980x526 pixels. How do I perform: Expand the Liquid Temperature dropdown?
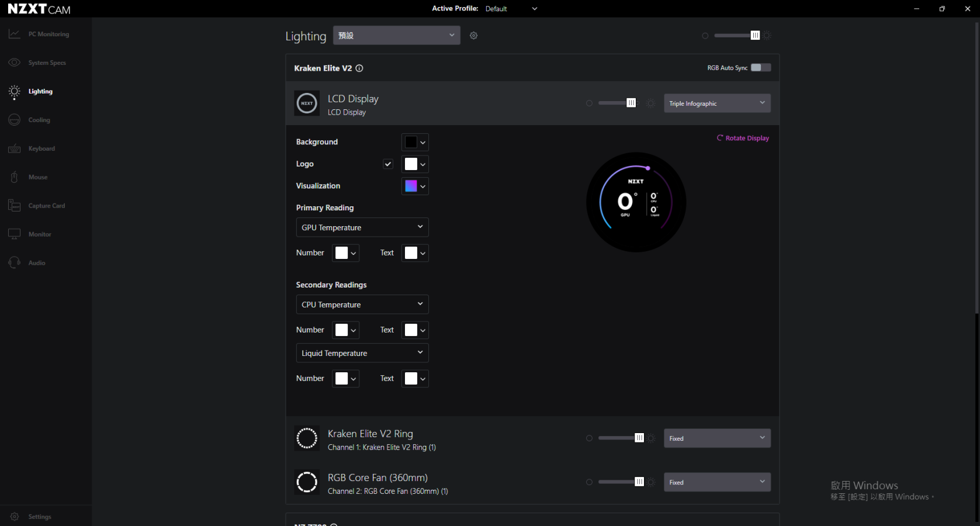pyautogui.click(x=362, y=353)
